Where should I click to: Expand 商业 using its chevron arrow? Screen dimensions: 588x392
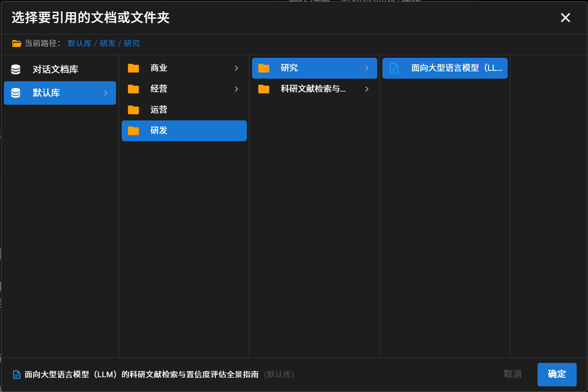tap(236, 68)
